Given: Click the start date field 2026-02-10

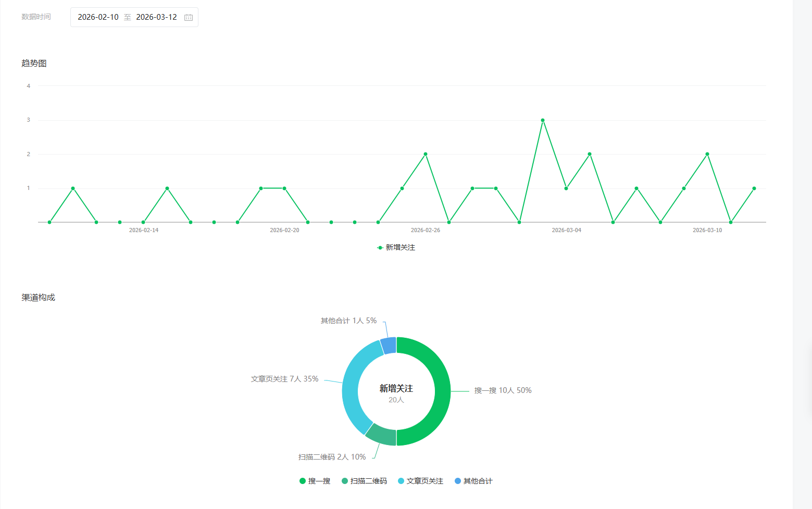Looking at the screenshot, I should point(98,17).
